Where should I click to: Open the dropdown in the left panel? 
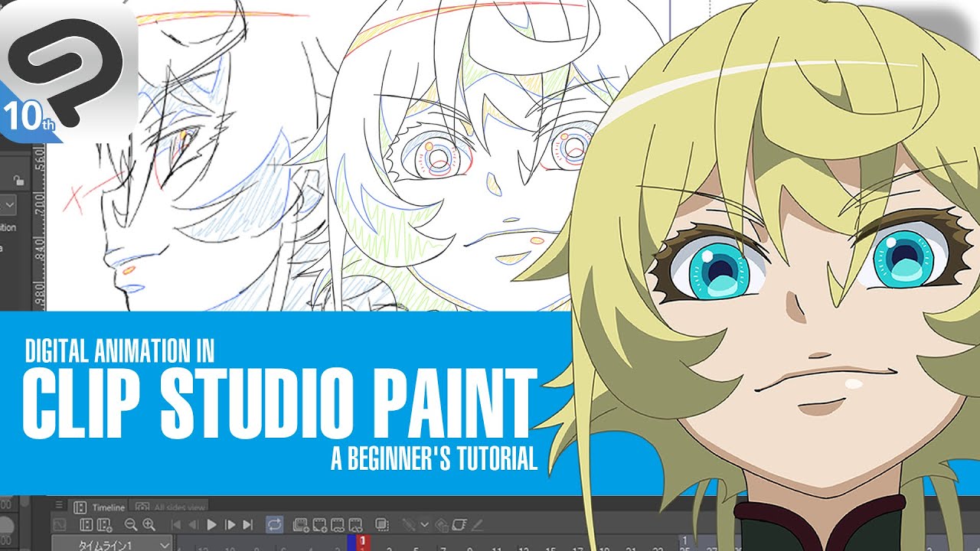click(x=9, y=205)
